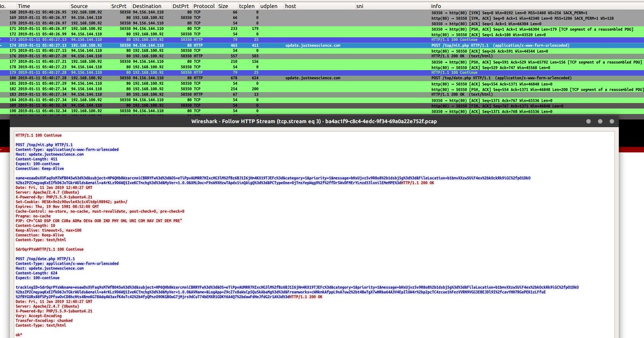Viewport: 644px width, 338px height.
Task: Click the DstPrt column header
Action: pos(182,6)
